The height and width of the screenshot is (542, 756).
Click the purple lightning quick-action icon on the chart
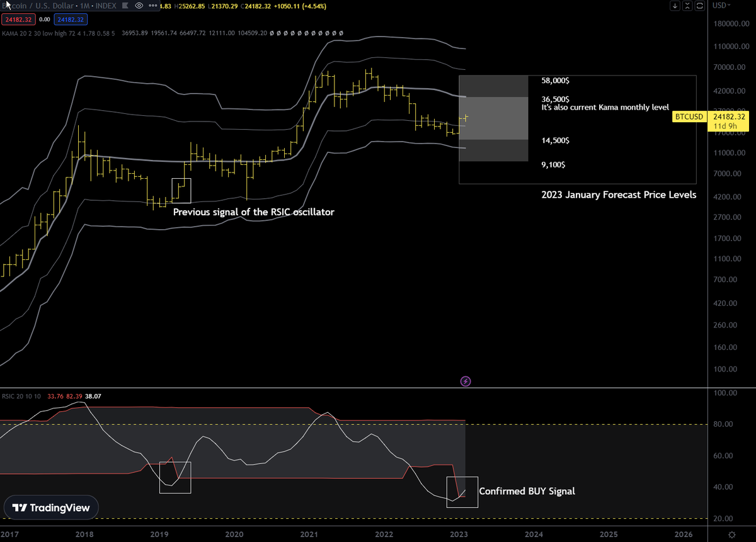tap(465, 380)
